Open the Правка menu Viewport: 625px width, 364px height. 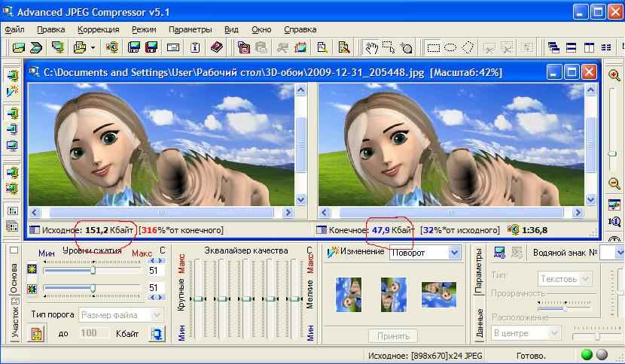pyautogui.click(x=51, y=29)
